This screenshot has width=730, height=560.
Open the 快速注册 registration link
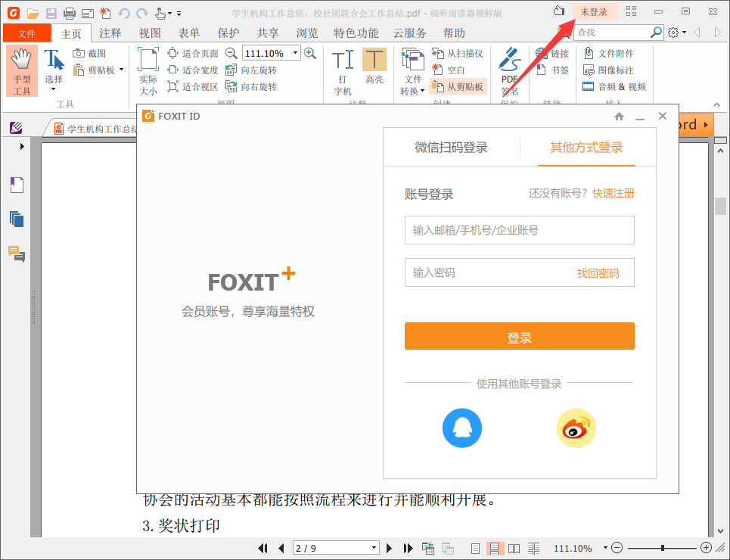pyautogui.click(x=614, y=193)
